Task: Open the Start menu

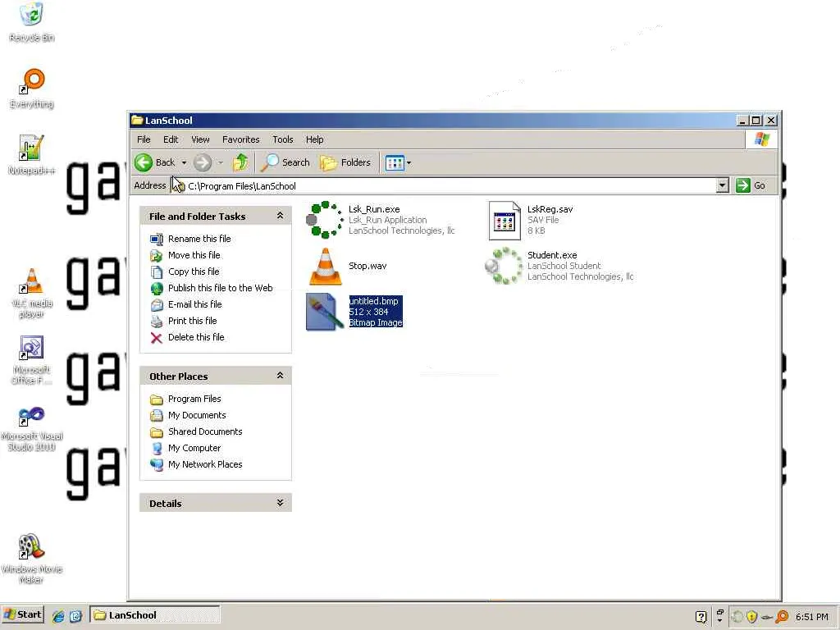Action: [x=22, y=615]
